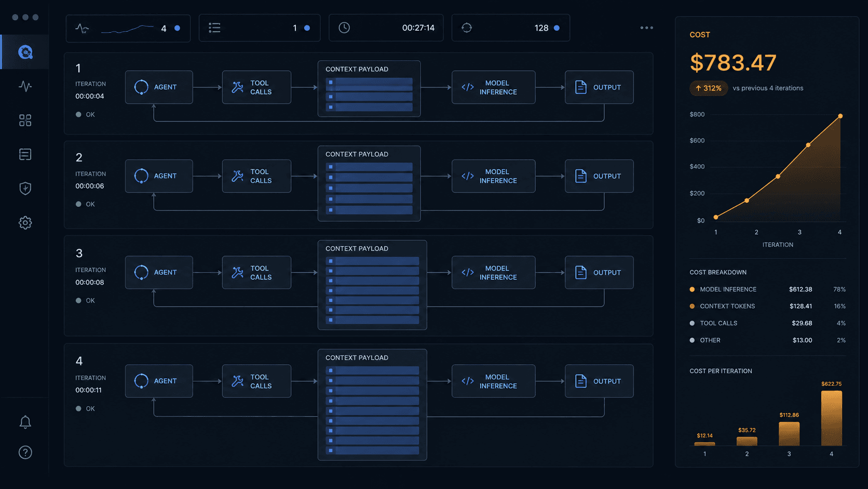The height and width of the screenshot is (489, 868).
Task: Open the Context Payload box in iteration 1
Action: [x=369, y=89]
